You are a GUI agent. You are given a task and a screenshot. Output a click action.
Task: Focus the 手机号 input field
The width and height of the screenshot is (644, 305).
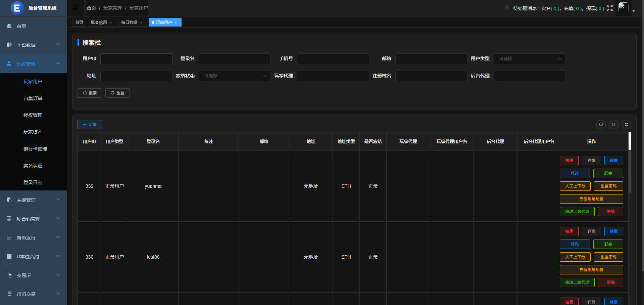click(333, 59)
